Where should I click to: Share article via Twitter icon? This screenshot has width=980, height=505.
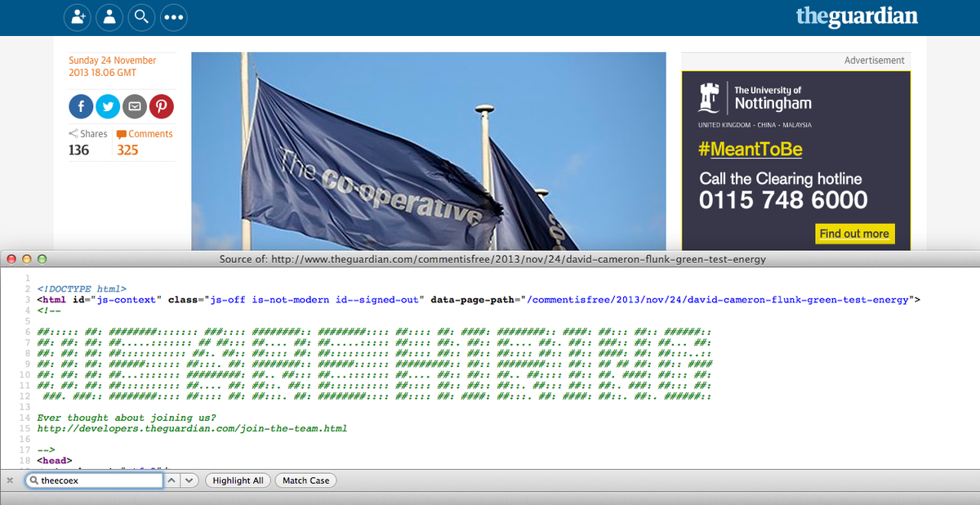tap(108, 106)
